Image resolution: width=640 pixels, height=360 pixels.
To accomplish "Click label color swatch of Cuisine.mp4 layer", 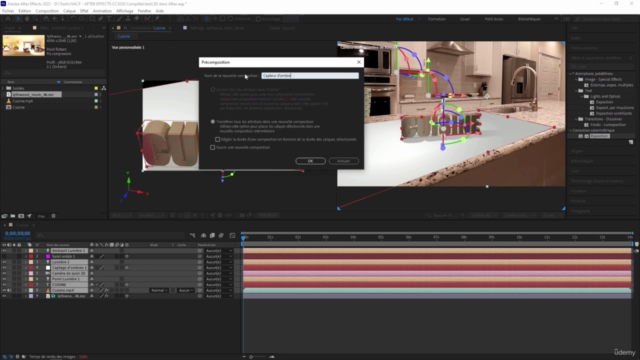I will [x=31, y=290].
